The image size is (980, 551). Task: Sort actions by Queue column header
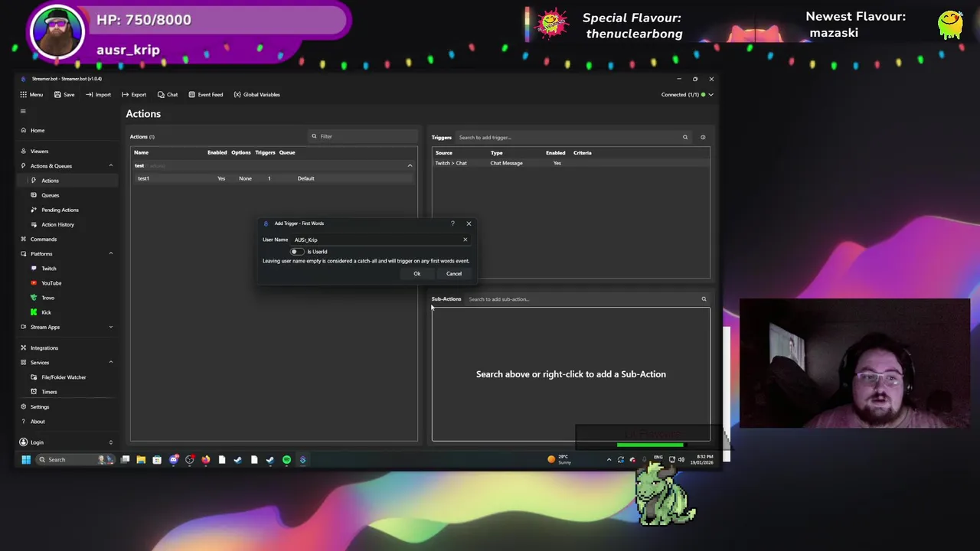point(287,152)
